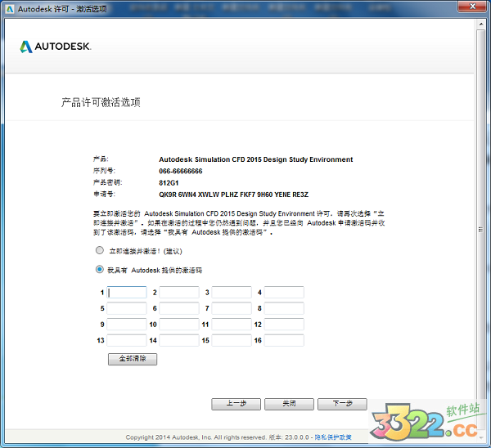Click activation code field 5
Image resolution: width=491 pixels, height=448 pixels.
(x=127, y=308)
